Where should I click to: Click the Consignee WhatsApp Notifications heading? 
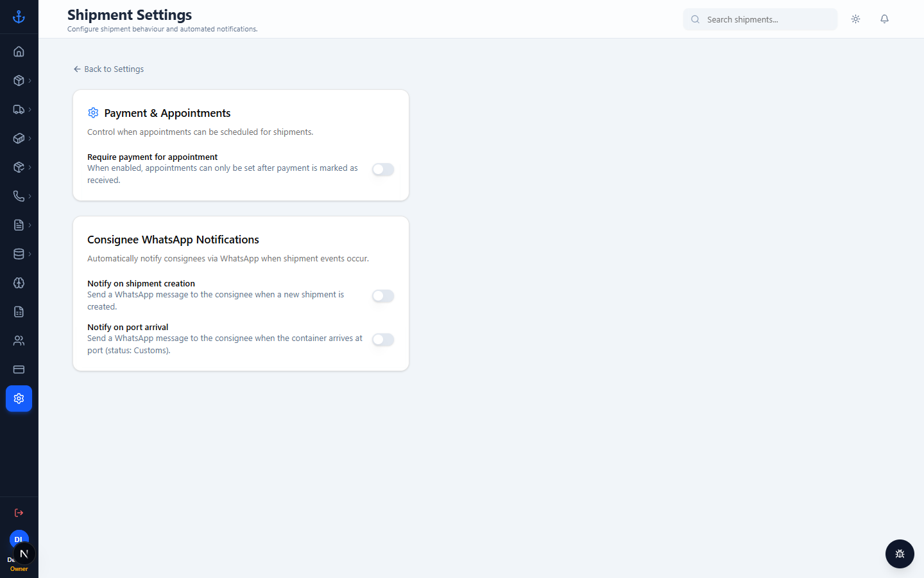tap(173, 240)
